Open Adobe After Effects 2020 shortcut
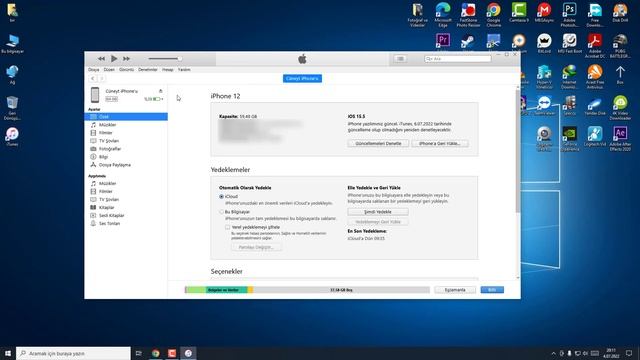This screenshot has width=640, height=360. click(x=620, y=139)
